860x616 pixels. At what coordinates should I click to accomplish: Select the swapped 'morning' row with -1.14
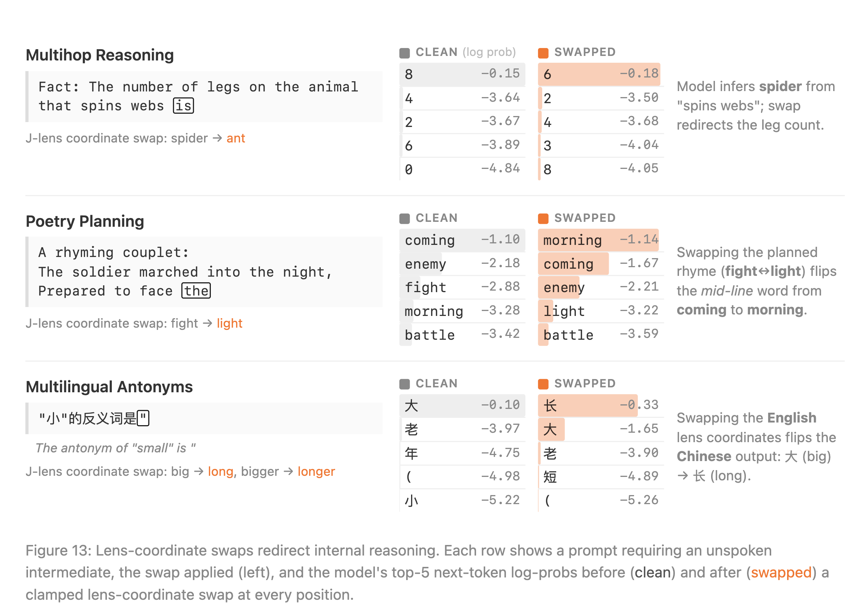pos(601,240)
